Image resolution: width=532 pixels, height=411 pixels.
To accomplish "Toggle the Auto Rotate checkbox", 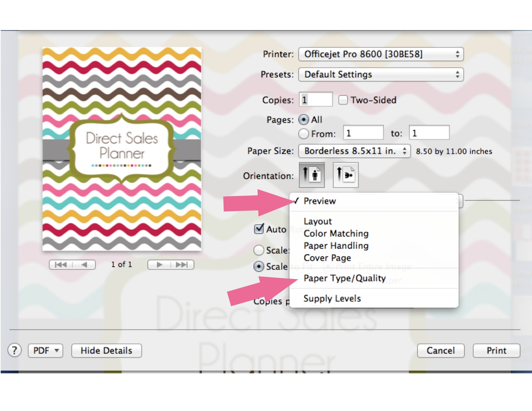I will 259,229.
